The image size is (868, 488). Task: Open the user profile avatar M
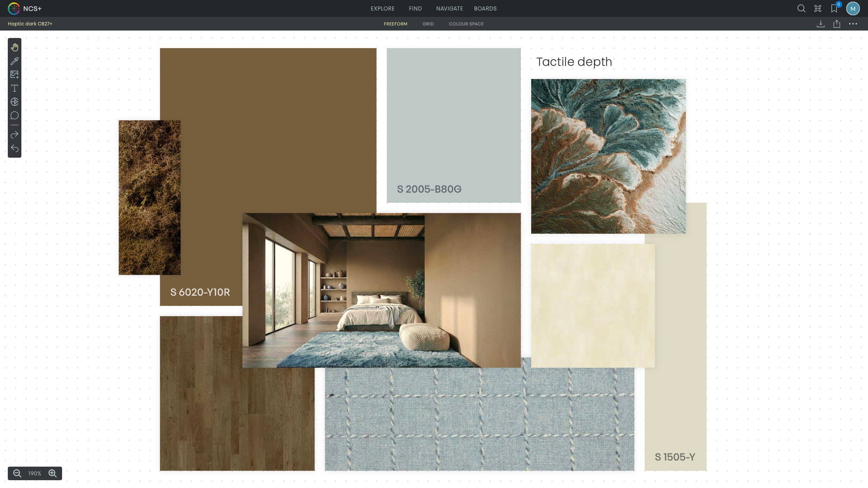click(x=853, y=8)
